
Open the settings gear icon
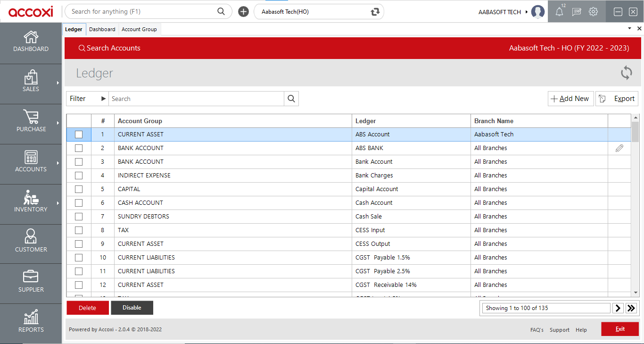(x=594, y=12)
